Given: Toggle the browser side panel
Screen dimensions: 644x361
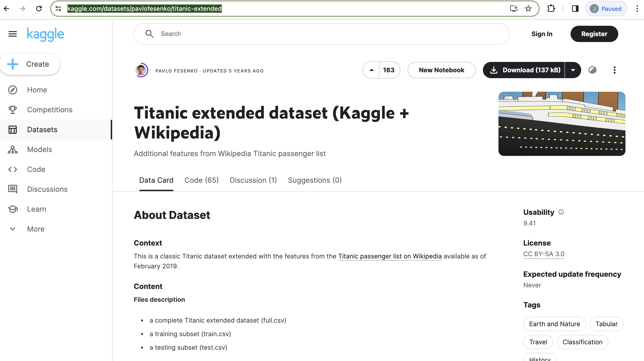Looking at the screenshot, I should (x=575, y=9).
